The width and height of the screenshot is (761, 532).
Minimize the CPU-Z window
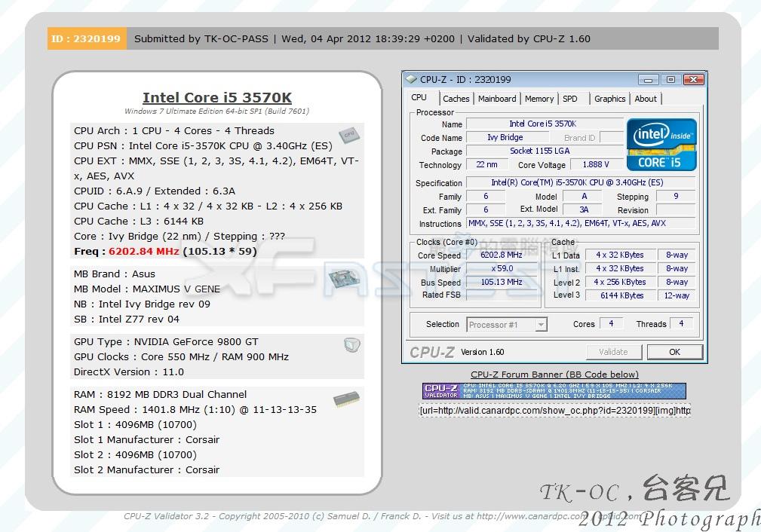tap(649, 80)
